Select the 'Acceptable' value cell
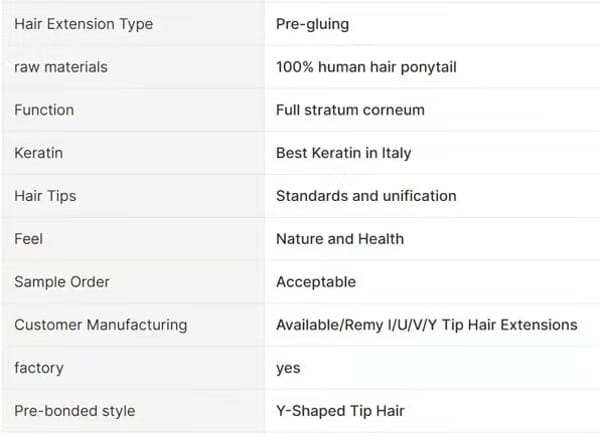This screenshot has width=600, height=438. coord(316,282)
